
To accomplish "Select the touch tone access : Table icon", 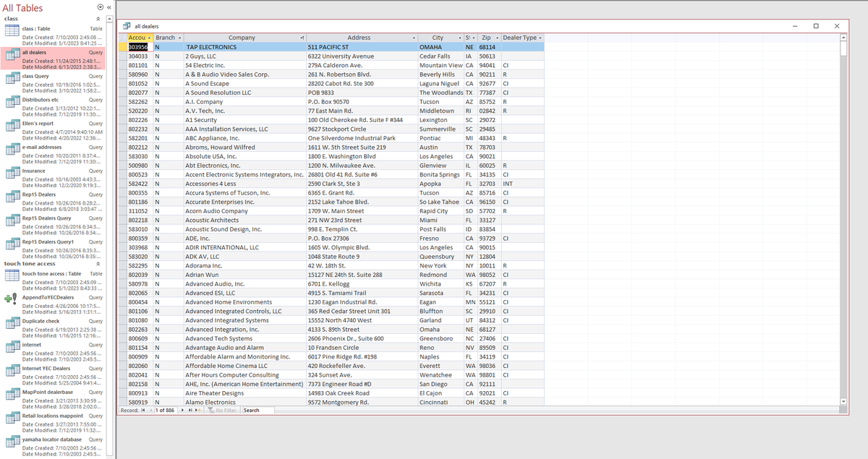I will click(x=12, y=277).
